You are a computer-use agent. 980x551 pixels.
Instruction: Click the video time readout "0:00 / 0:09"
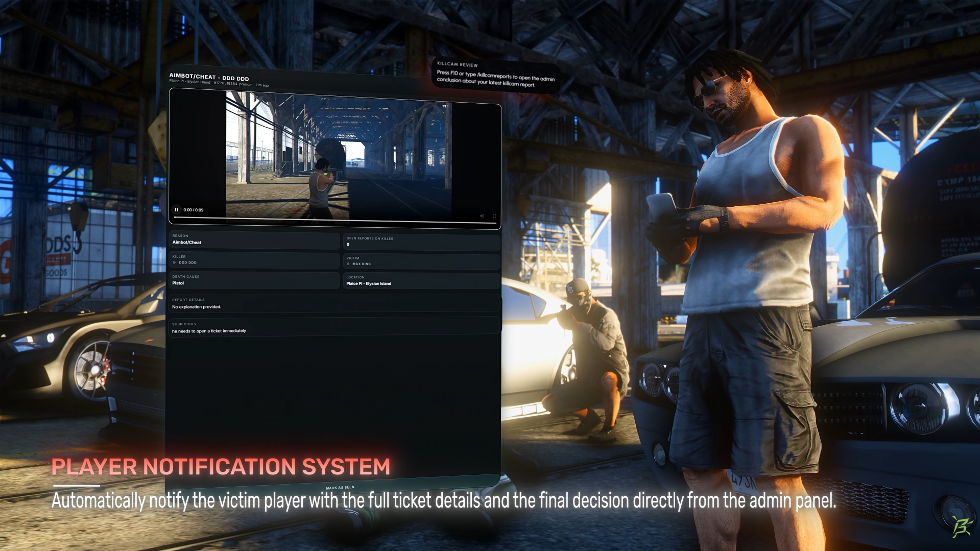[x=194, y=210]
